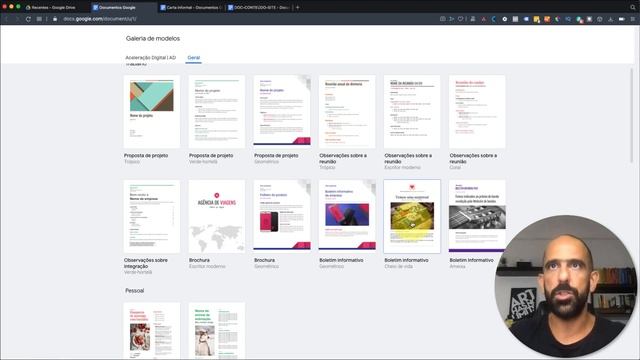Image resolution: width=640 pixels, height=360 pixels.
Task: Open Boletim informativo Cheio de vida thumbnail
Action: tap(412, 216)
